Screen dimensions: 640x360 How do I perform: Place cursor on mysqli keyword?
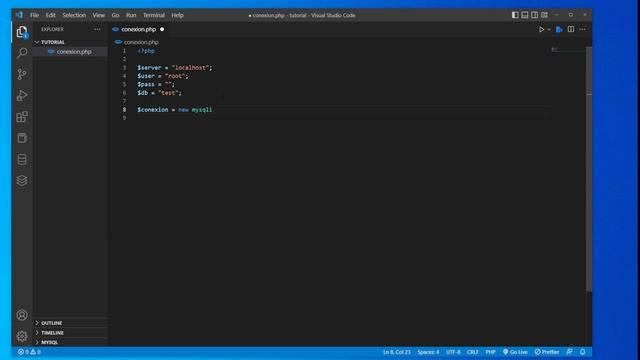[x=202, y=110]
